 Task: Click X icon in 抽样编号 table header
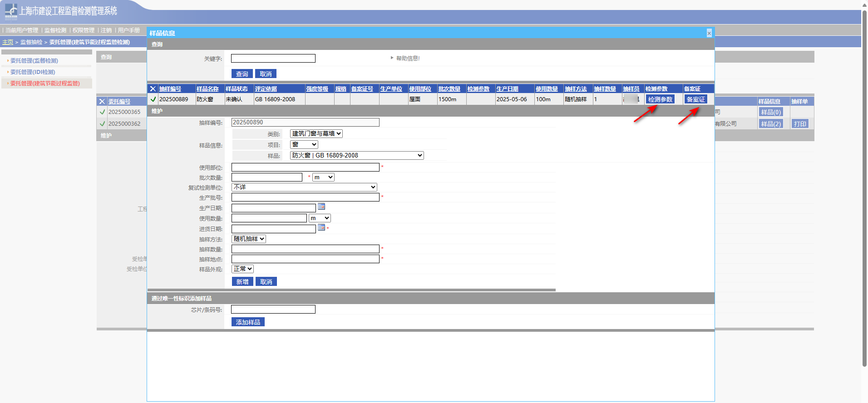(153, 89)
